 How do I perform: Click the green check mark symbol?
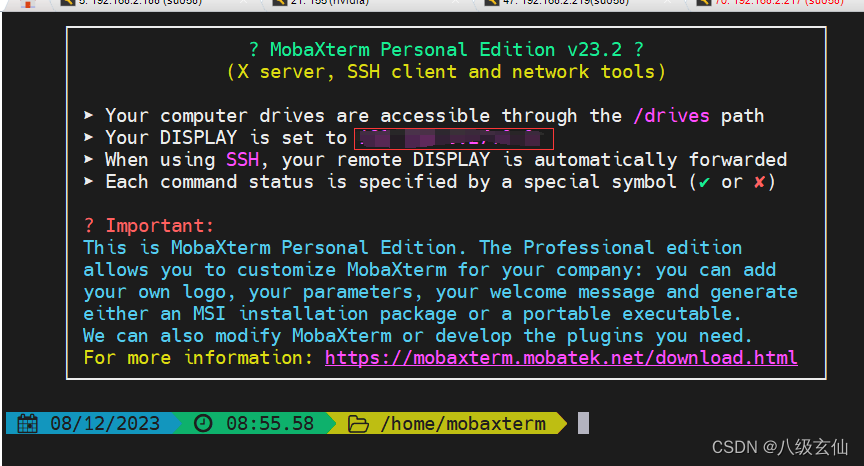pos(704,182)
